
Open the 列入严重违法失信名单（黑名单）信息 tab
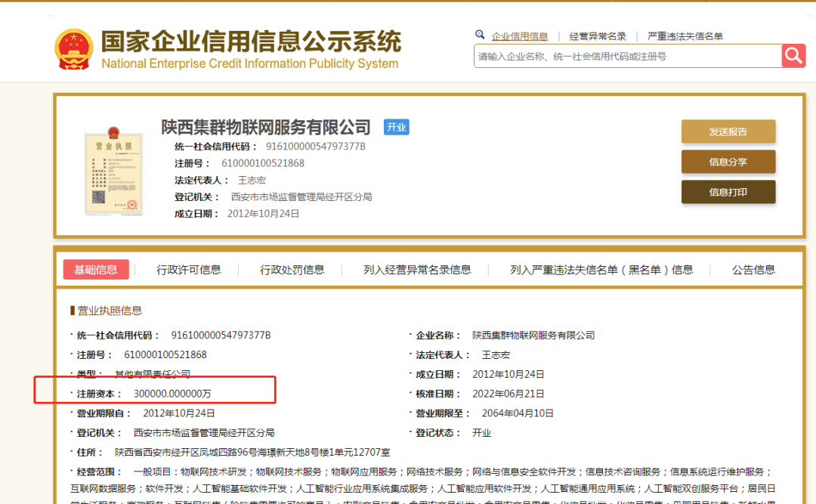601,270
